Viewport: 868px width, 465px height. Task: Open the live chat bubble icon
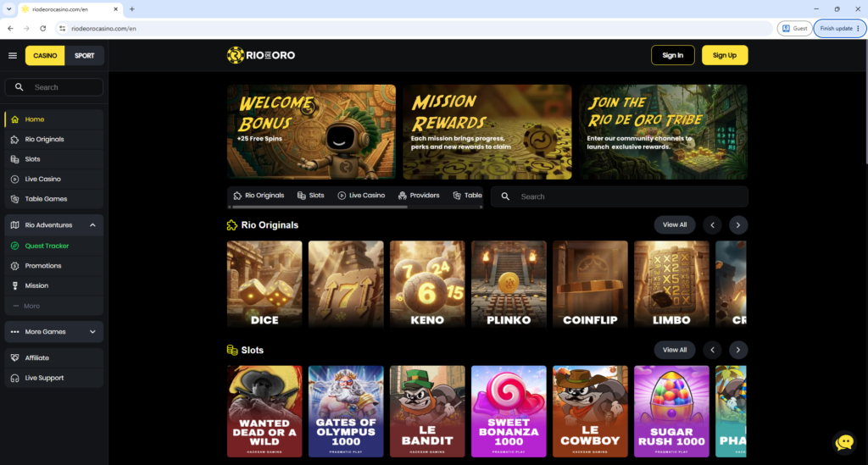(845, 442)
